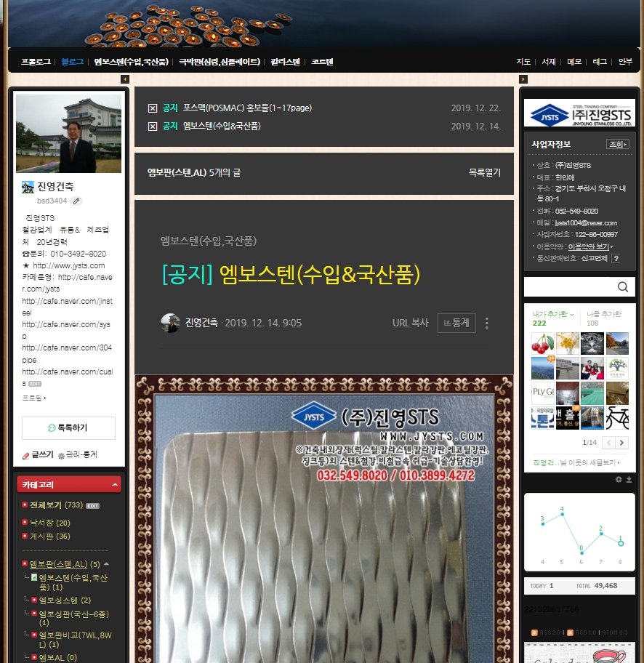
Task: Close the POSMAC notice with X box
Action: coord(153,108)
